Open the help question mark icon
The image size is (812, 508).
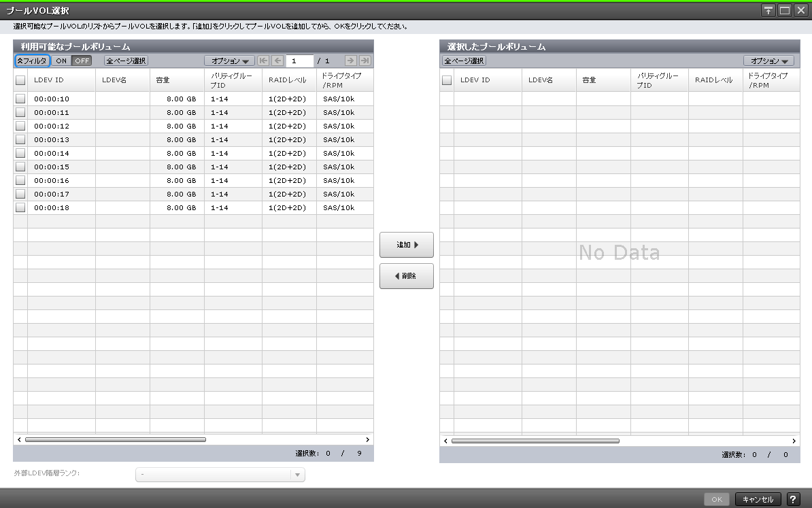click(x=793, y=499)
